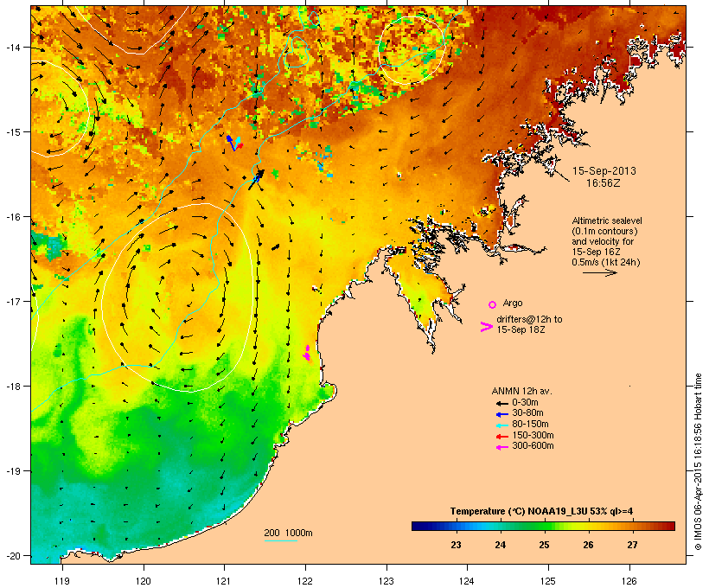This screenshot has height=588, width=709.
Task: Click colorbar tick label 27
Action: coord(632,545)
